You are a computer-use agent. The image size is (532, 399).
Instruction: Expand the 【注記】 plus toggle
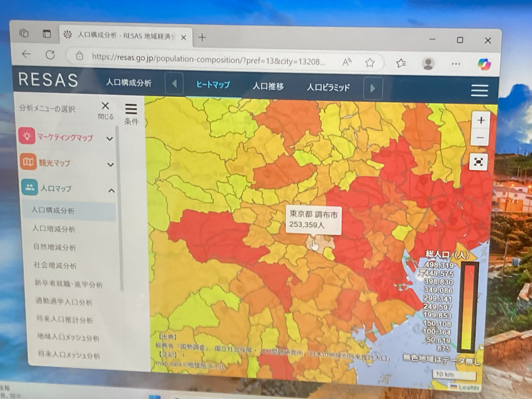183,355
